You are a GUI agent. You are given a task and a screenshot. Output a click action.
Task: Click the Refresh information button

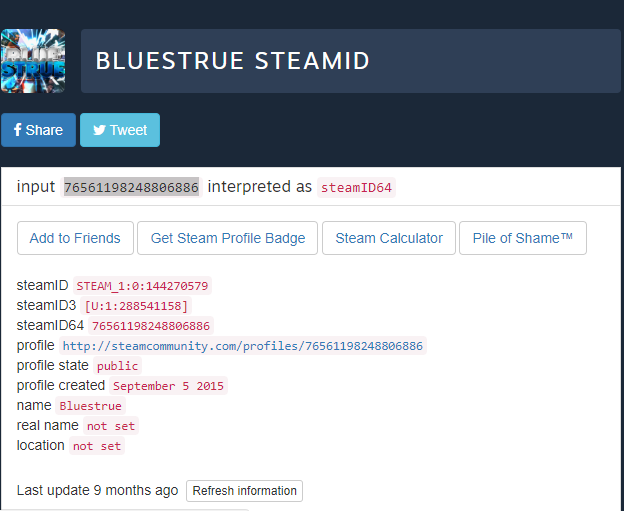coord(244,491)
